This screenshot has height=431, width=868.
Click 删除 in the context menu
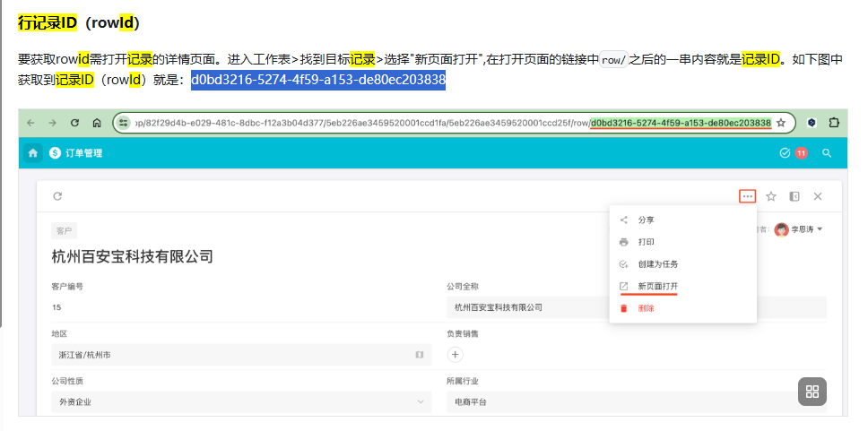point(646,308)
